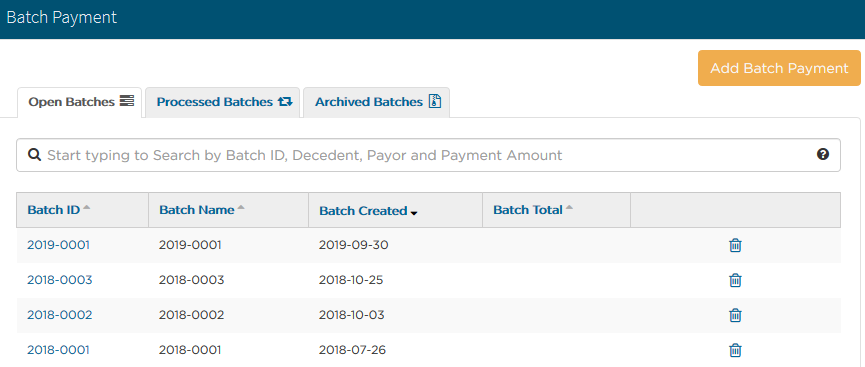The height and width of the screenshot is (367, 865).
Task: Open batch 2018-0002 link
Action: click(x=60, y=315)
